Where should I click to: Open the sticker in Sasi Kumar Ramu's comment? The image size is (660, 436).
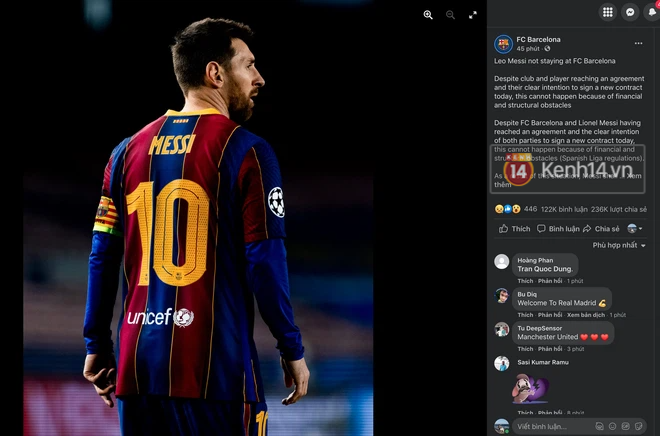click(x=530, y=389)
